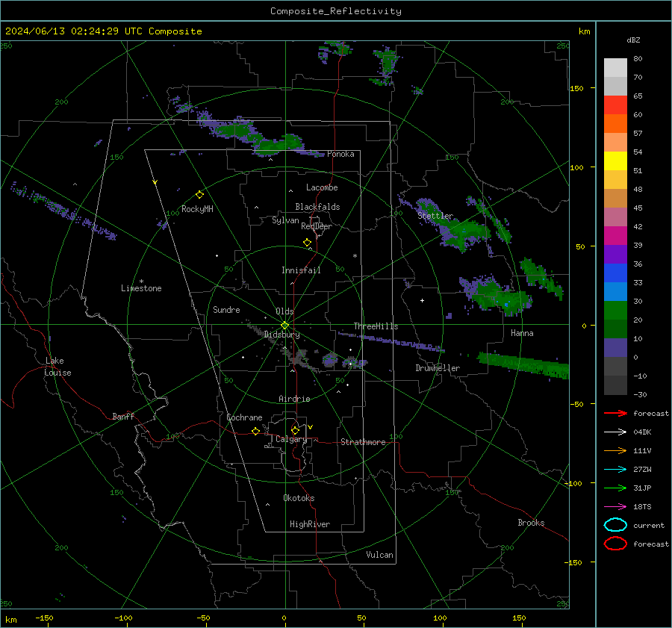Click the Okotoks label
The height and width of the screenshot is (628, 672).
coord(299,498)
